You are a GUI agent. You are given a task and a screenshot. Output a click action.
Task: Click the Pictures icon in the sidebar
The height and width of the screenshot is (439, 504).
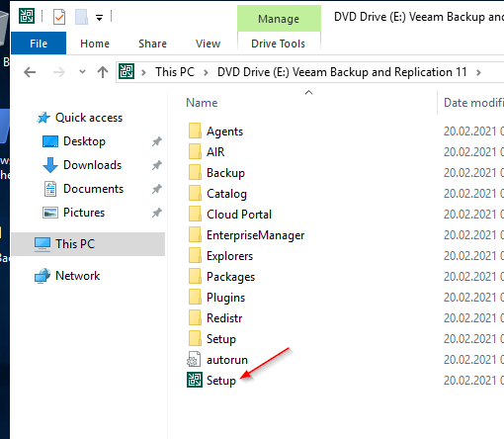[x=50, y=213]
